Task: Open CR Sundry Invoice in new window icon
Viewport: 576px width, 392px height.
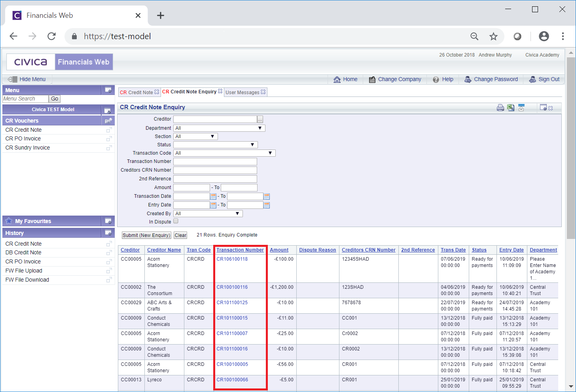Action: tap(109, 148)
